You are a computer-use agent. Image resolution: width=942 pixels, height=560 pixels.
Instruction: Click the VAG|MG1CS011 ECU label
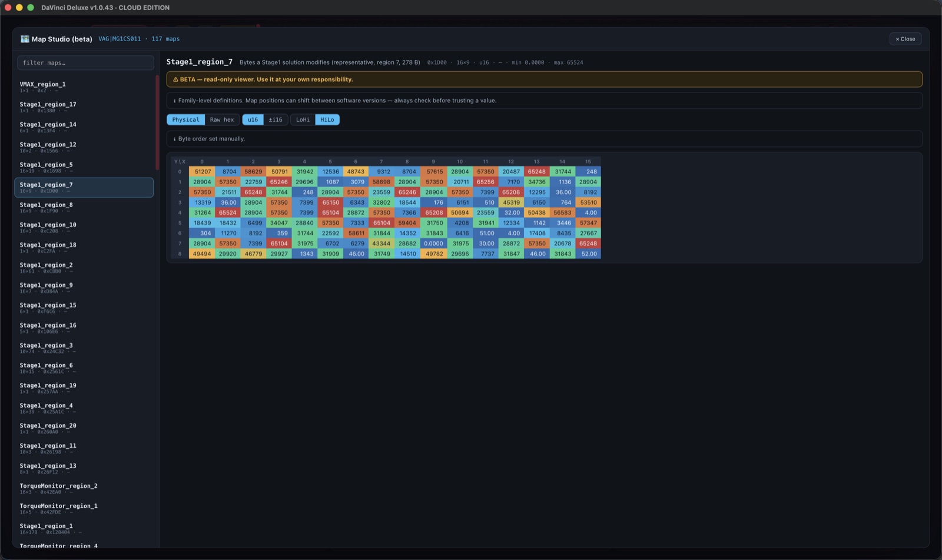[120, 39]
